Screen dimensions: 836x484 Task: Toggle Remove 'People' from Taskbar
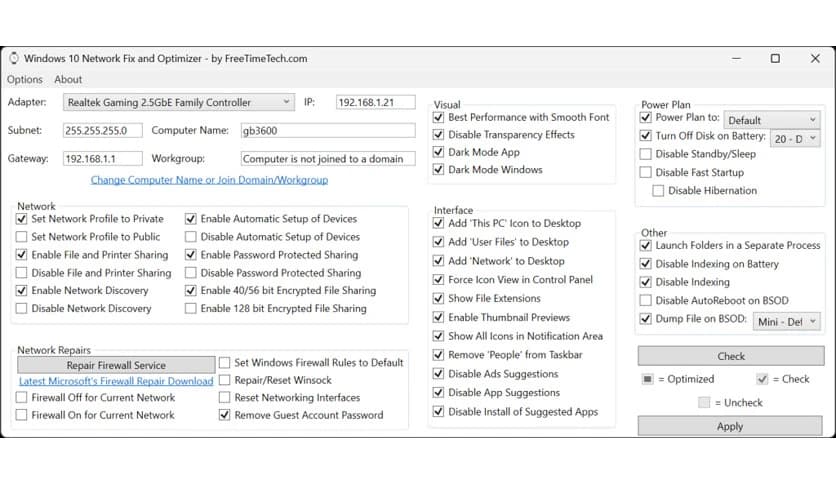439,355
